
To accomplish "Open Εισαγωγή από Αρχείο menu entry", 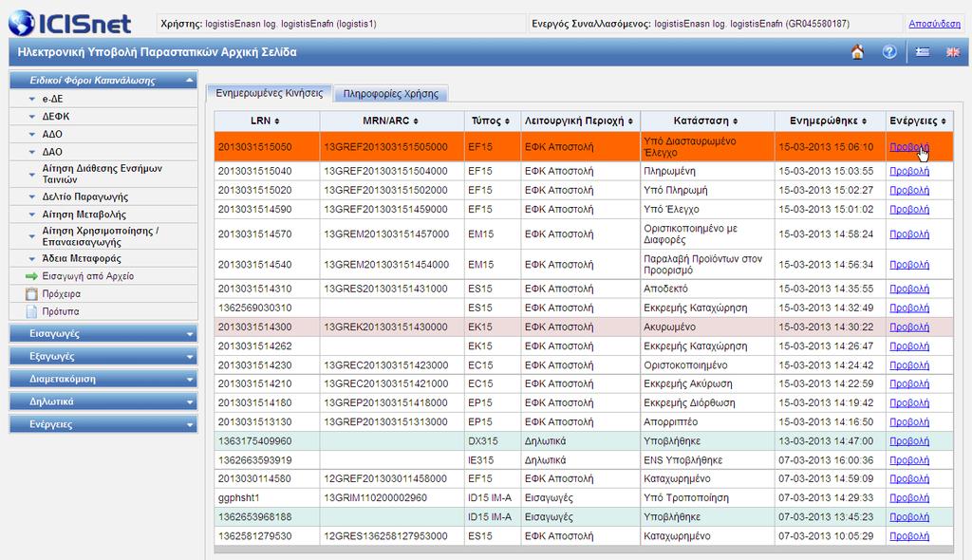I will click(x=88, y=276).
